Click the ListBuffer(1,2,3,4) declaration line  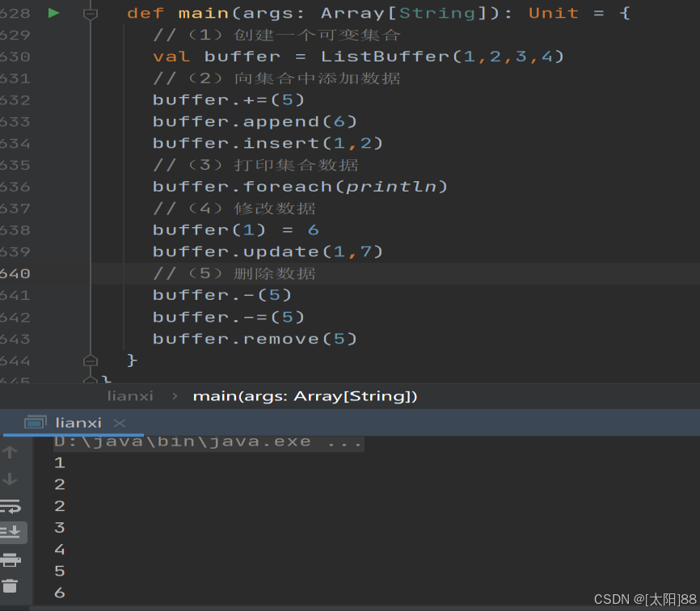click(x=358, y=57)
